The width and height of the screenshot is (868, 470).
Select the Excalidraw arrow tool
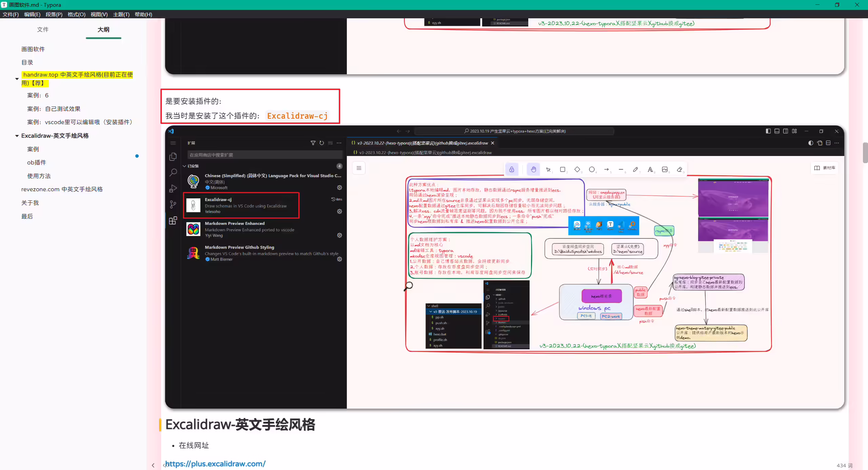coord(607,169)
